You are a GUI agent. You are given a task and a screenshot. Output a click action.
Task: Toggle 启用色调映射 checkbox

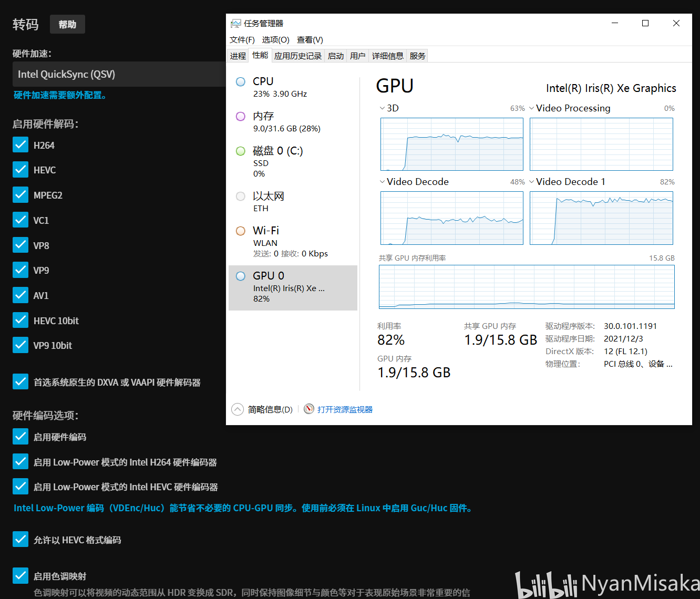[20, 575]
